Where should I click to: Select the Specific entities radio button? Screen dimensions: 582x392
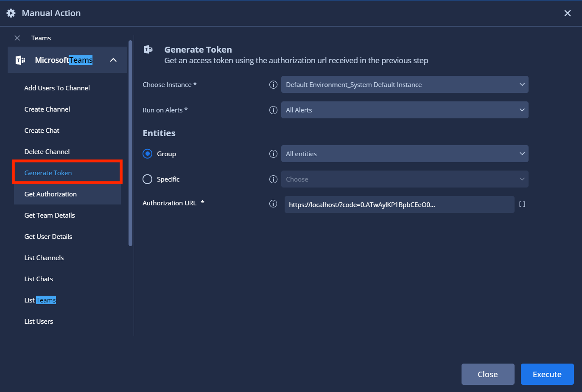[x=147, y=179]
